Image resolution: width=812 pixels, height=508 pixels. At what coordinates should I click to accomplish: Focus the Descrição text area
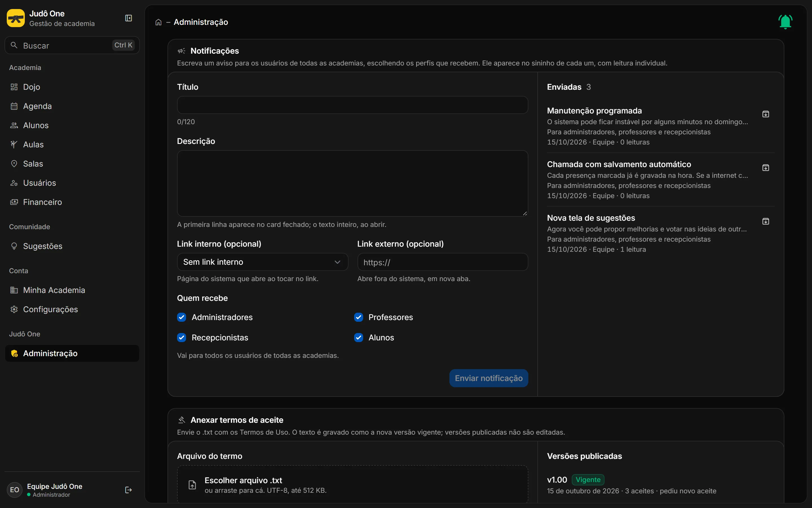tap(352, 183)
